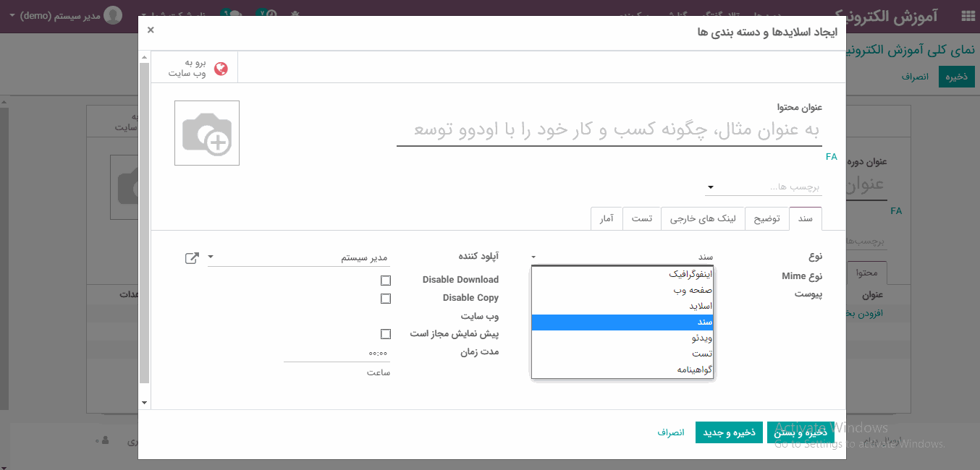
Task: Expand the برچسب ها tags dropdown
Action: pyautogui.click(x=711, y=187)
